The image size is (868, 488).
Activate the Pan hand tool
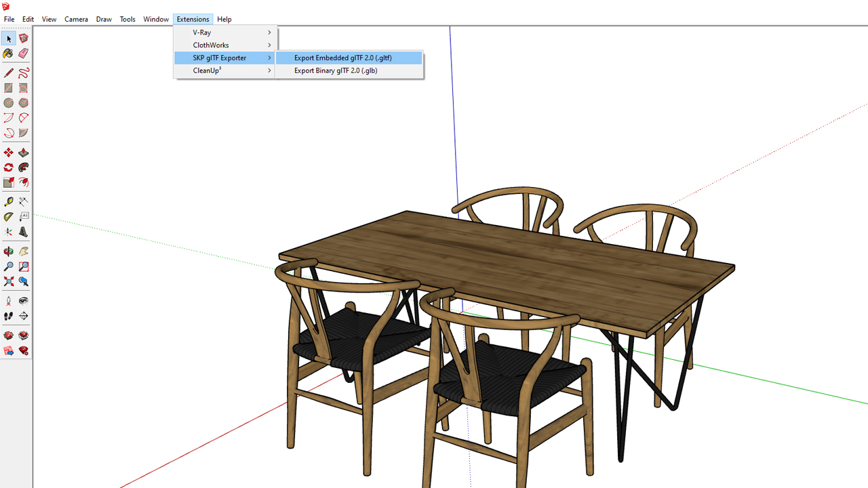(24, 251)
